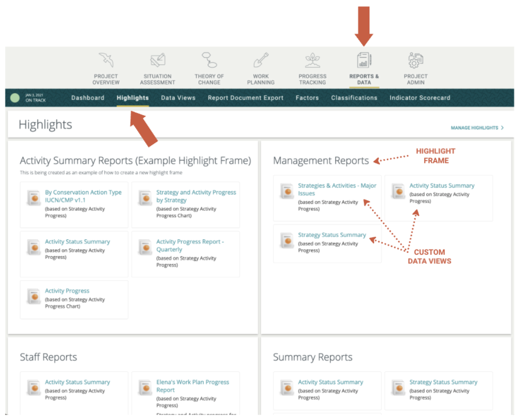The width and height of the screenshot is (520, 420).
Task: Open Progress Tracking plant icon
Action: [312, 60]
